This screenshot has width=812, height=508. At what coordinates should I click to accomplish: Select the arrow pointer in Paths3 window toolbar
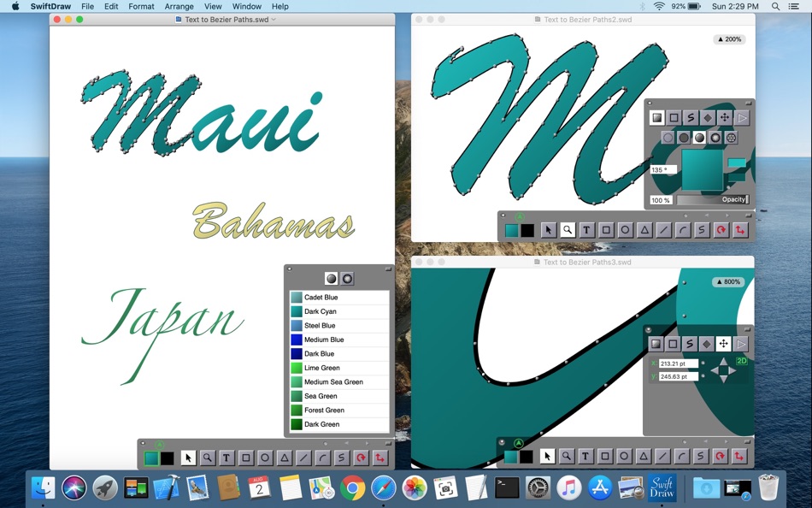547,456
